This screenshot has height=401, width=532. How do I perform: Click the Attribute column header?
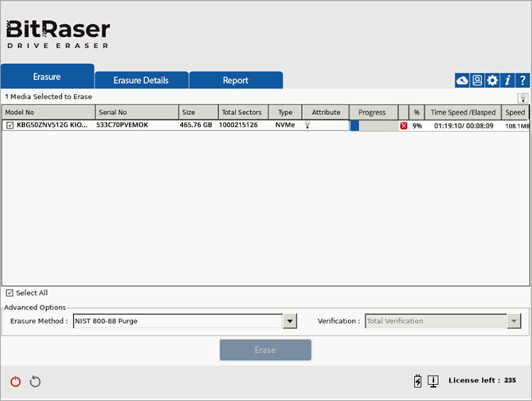(x=326, y=112)
